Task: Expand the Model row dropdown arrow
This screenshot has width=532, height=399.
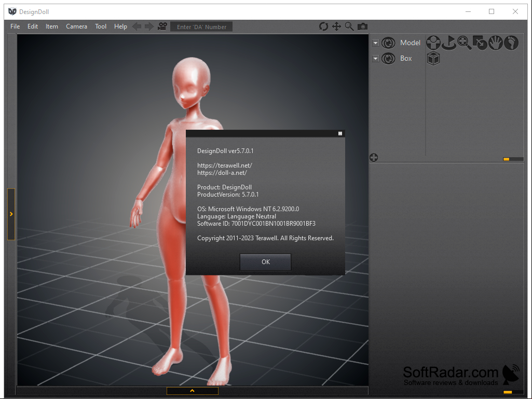Action: click(375, 43)
